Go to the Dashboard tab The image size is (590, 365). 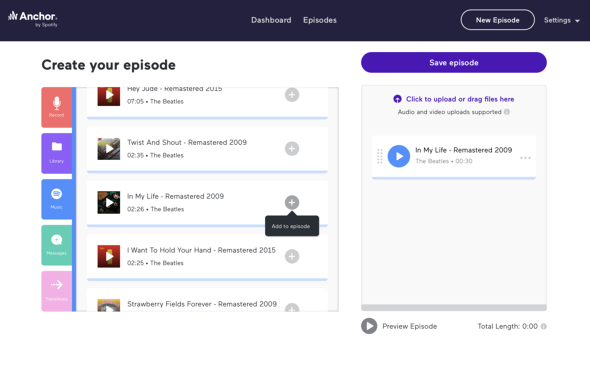pyautogui.click(x=271, y=20)
